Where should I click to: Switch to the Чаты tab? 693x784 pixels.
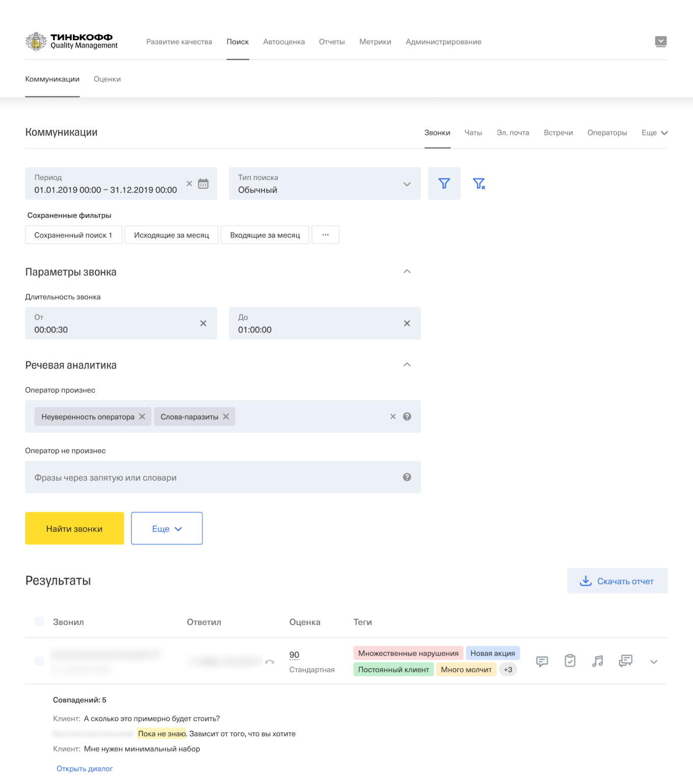473,133
